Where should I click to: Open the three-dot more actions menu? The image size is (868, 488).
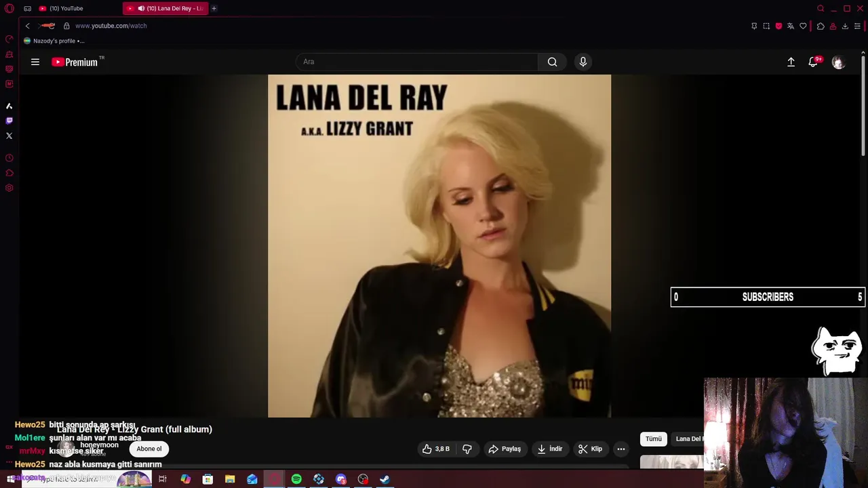(x=620, y=449)
